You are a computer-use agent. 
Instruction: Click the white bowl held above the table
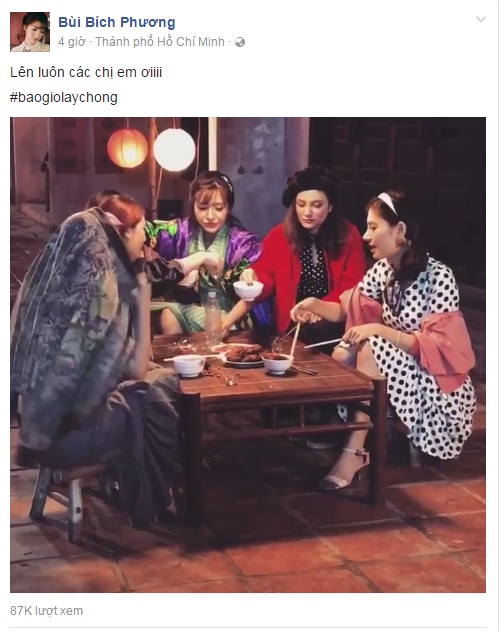[248, 290]
